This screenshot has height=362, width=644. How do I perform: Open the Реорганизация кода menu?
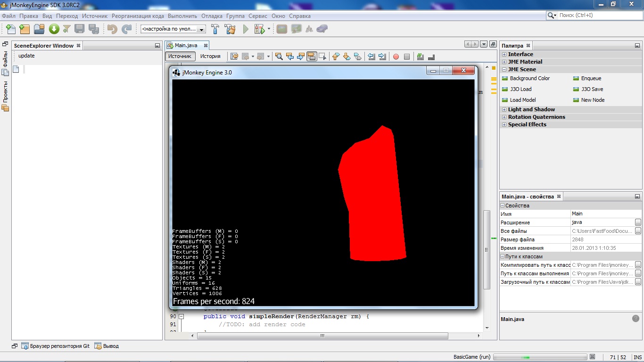click(x=138, y=16)
